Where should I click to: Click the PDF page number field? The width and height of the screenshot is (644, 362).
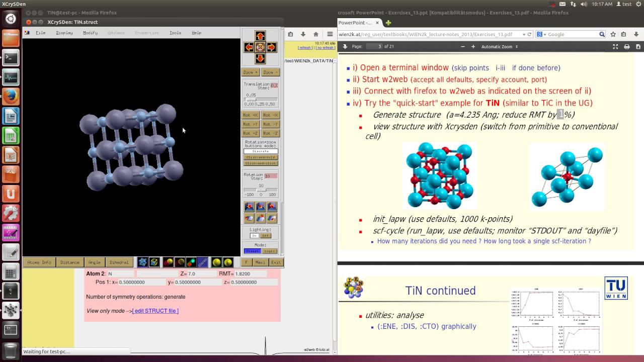click(374, 47)
